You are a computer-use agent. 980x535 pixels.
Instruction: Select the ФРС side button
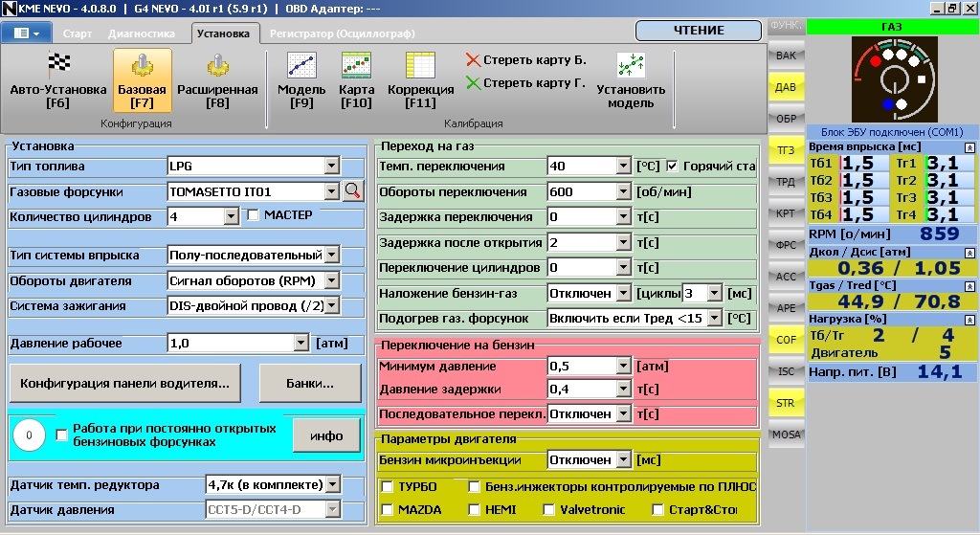click(786, 245)
